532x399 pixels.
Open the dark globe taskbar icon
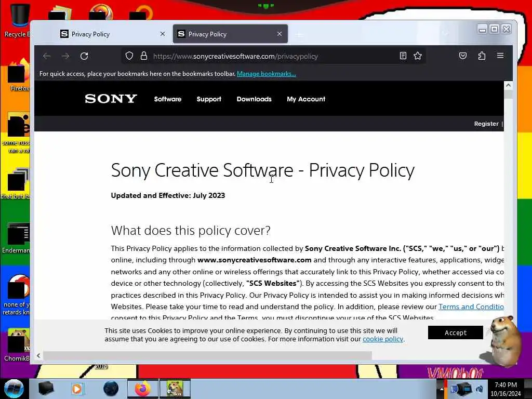coord(111,389)
